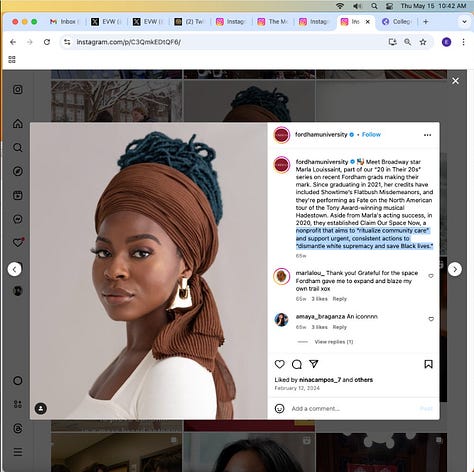Open Threads icon in sidebar
This screenshot has height=472, width=474.
point(18,428)
